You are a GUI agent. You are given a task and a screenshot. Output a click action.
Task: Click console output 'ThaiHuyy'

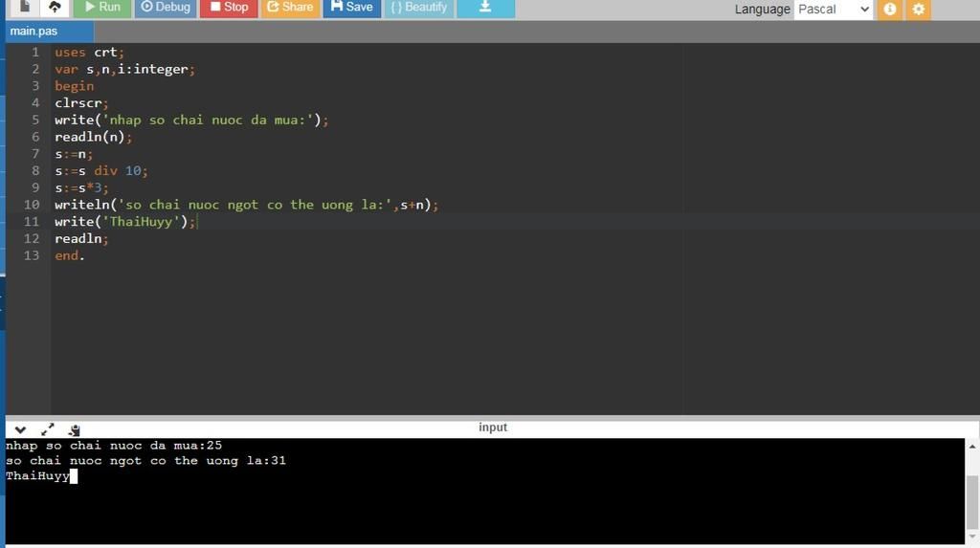click(37, 476)
